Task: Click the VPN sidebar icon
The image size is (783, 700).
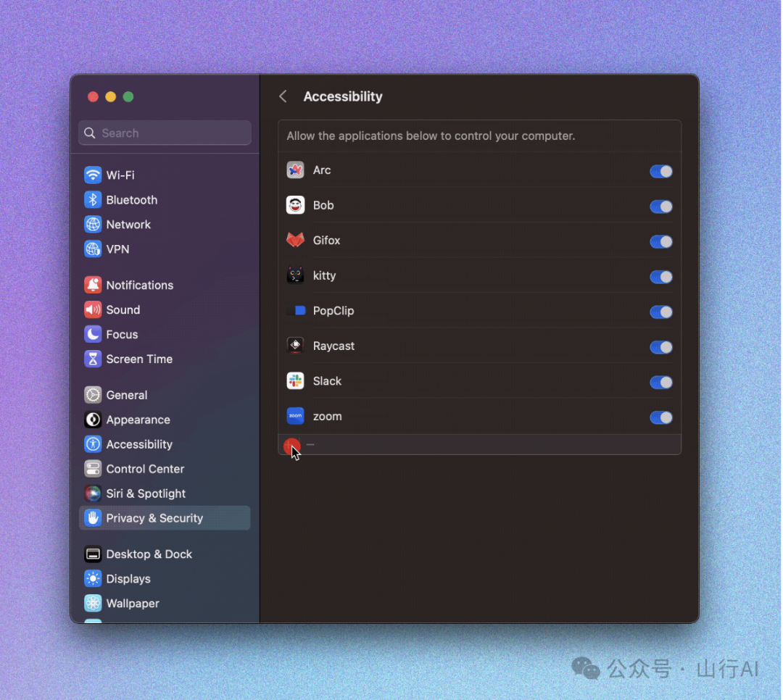Action: pos(93,249)
